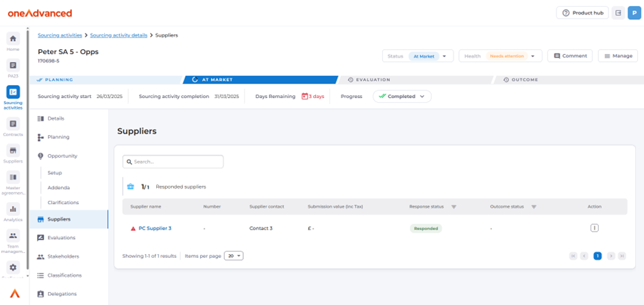
Task: Select the At Market stage tab
Action: 260,80
